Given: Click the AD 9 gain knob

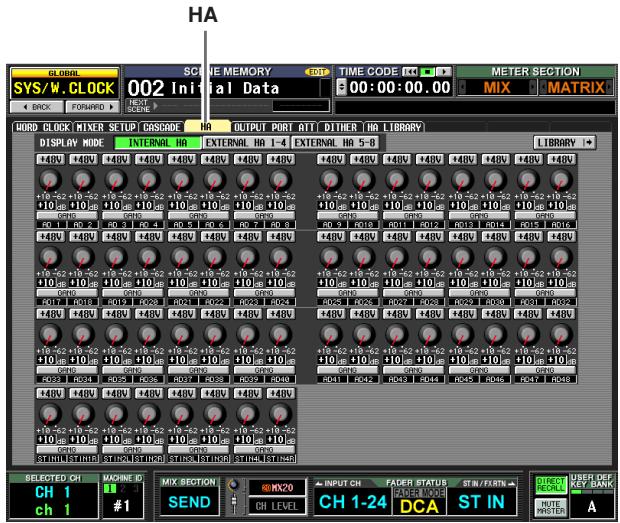Looking at the screenshot, I should (x=331, y=180).
